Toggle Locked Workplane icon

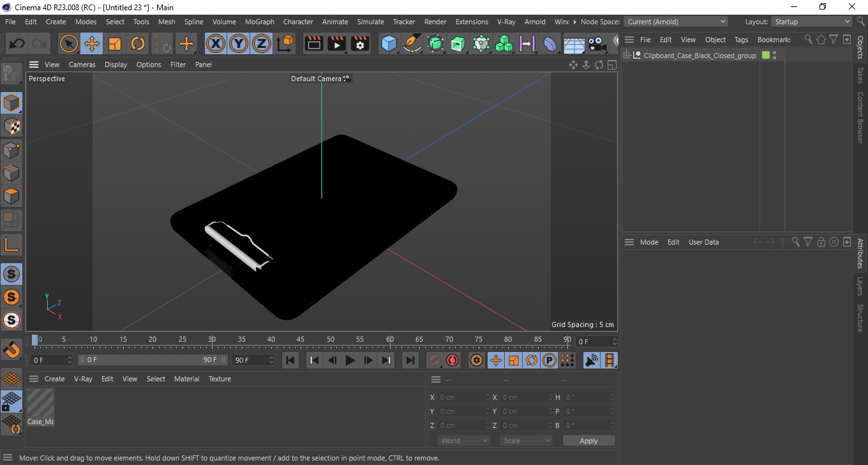pyautogui.click(x=11, y=401)
